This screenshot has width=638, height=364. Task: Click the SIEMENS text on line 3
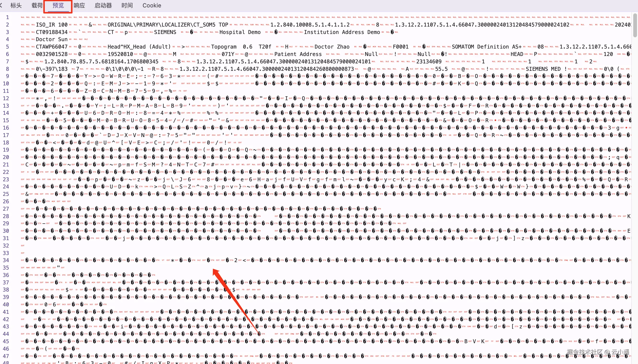[x=165, y=32]
